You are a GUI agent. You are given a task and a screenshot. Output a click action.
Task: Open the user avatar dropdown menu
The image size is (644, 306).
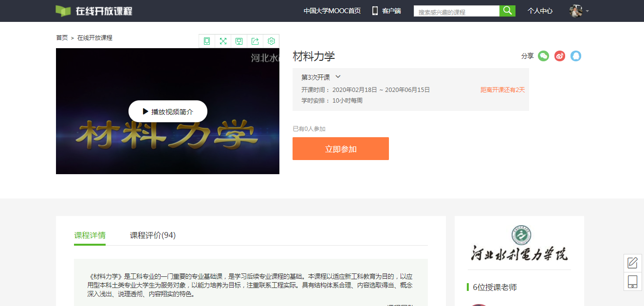tap(579, 11)
